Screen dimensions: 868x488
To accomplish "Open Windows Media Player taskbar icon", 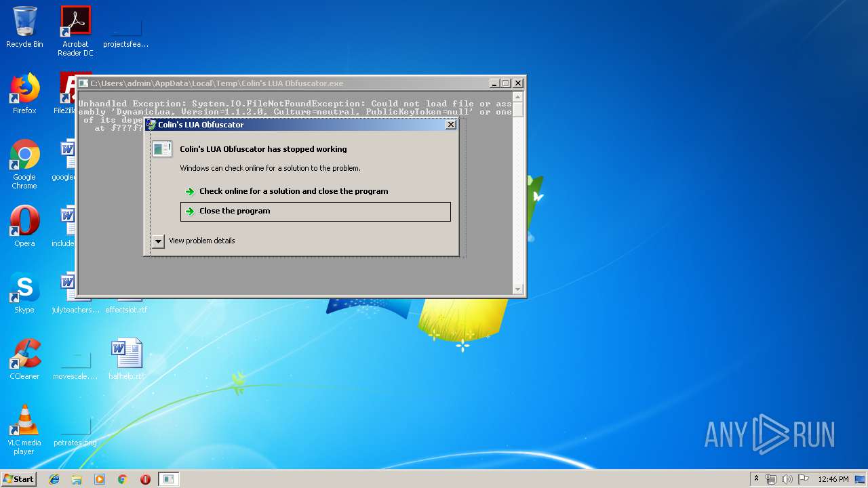I will pos(100,479).
